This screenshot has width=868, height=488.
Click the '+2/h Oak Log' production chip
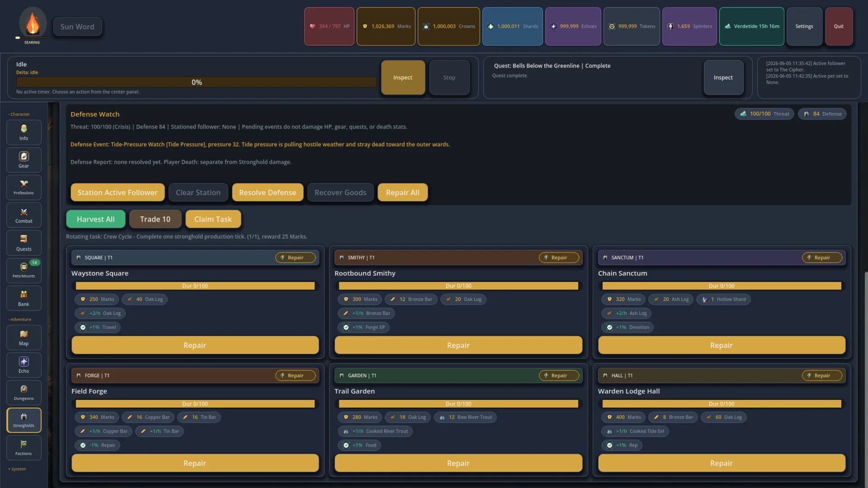pos(100,313)
